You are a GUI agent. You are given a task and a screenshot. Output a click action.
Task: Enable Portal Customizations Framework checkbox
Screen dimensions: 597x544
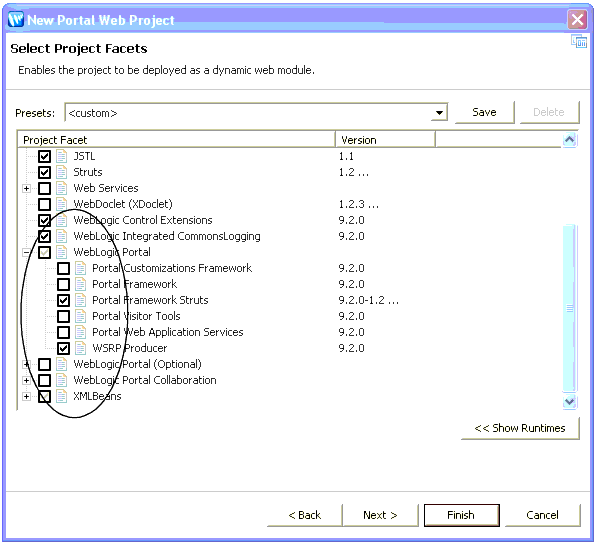coord(63,268)
